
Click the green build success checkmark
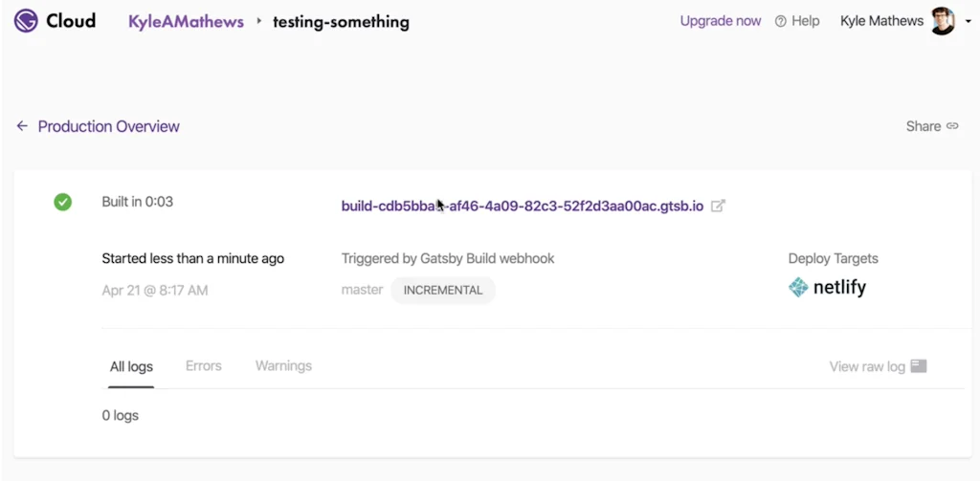click(x=63, y=202)
